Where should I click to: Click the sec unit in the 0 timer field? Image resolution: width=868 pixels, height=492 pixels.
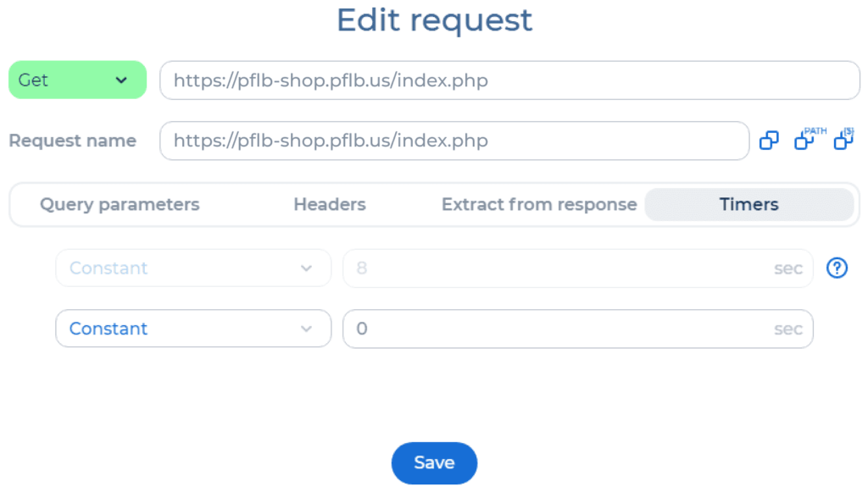coord(788,329)
